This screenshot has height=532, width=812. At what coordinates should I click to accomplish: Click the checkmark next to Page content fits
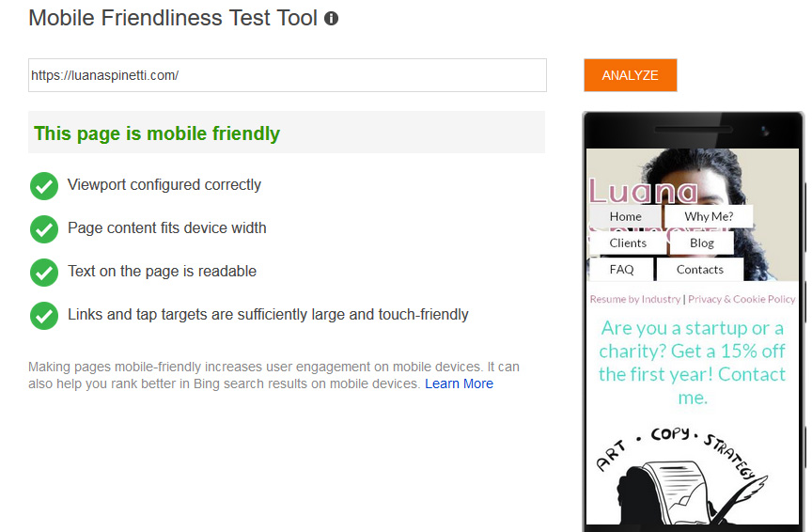point(44,229)
